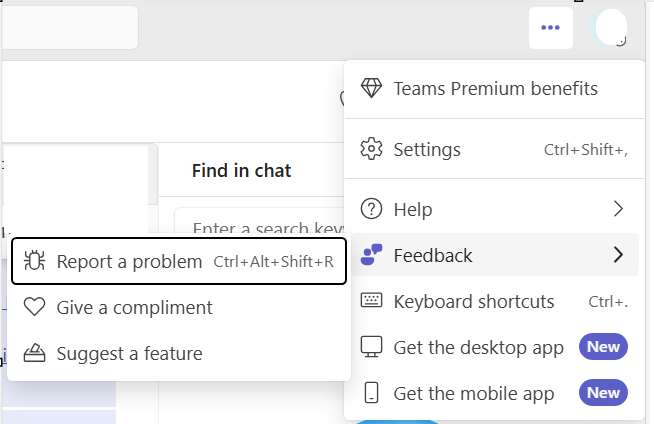
Task: Click the mobile phone icon
Action: [x=371, y=393]
